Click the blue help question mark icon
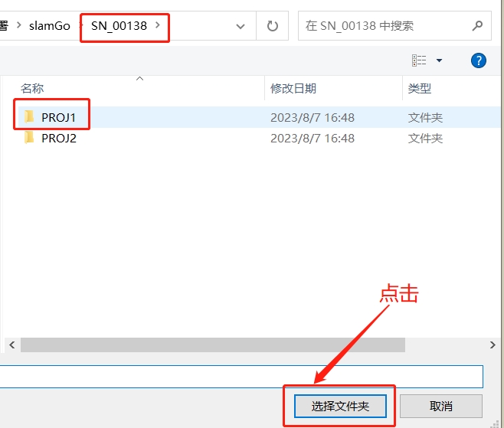The height and width of the screenshot is (428, 504). [x=479, y=60]
